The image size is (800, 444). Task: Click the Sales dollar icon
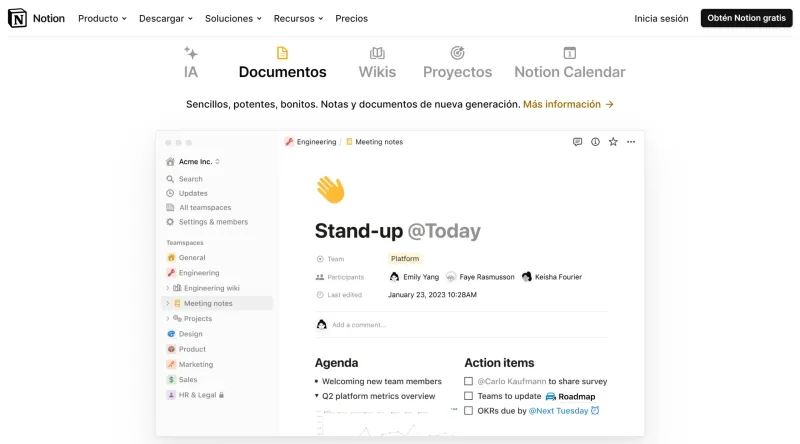[x=171, y=380]
